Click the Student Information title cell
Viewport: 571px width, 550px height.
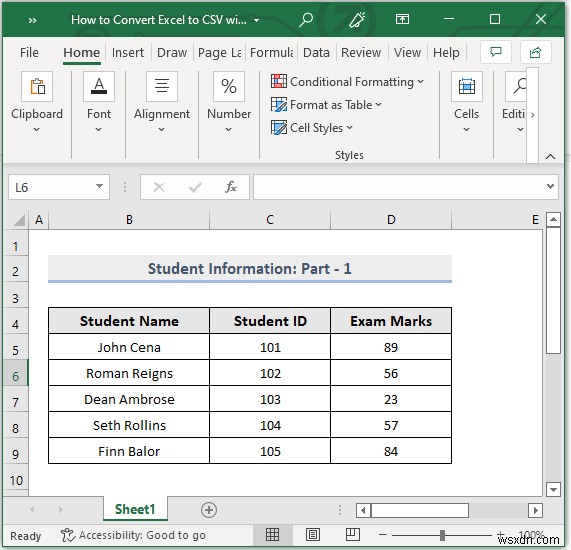tap(250, 269)
